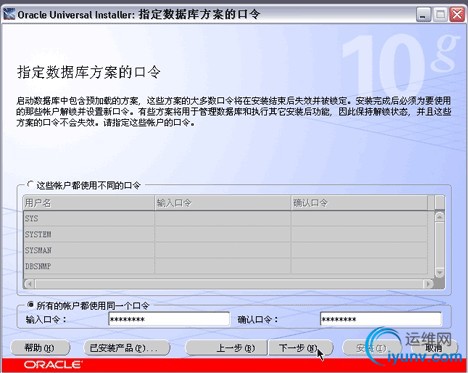Go back with 上一步(B) button
Viewport: 468px width, 373px height.
click(226, 348)
